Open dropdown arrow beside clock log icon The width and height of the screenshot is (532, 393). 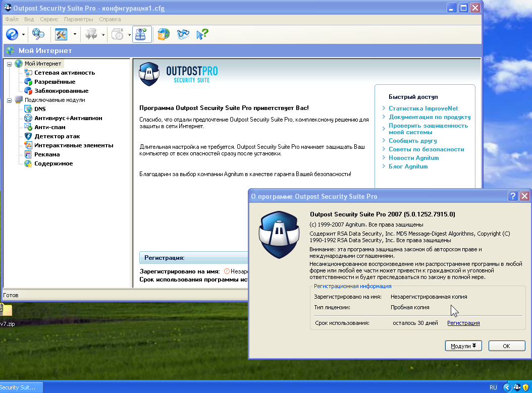(x=129, y=35)
